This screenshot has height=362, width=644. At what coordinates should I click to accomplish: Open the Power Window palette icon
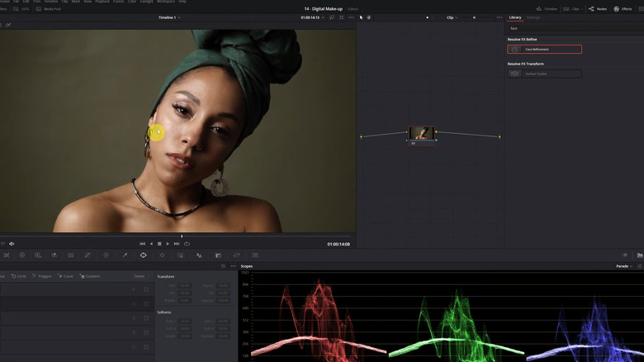coord(144,255)
